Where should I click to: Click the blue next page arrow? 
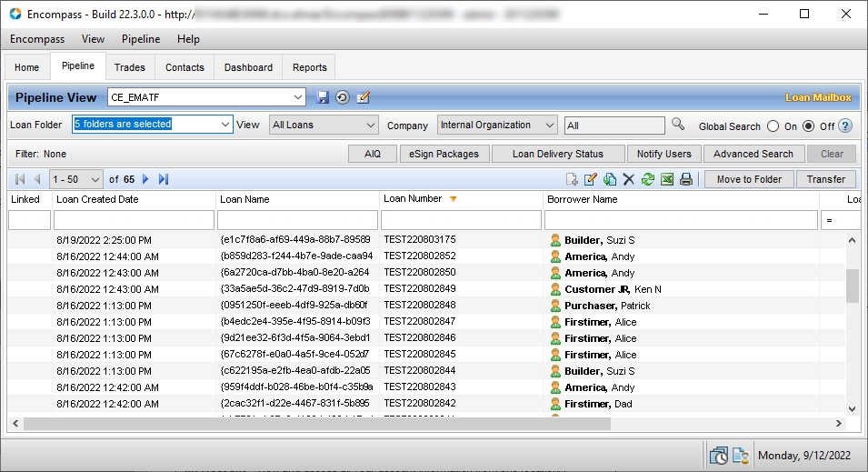pyautogui.click(x=145, y=179)
